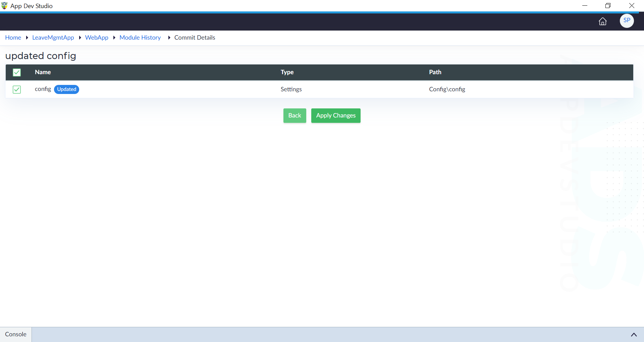Click the 'updated config' page heading
644x342 pixels.
(41, 56)
